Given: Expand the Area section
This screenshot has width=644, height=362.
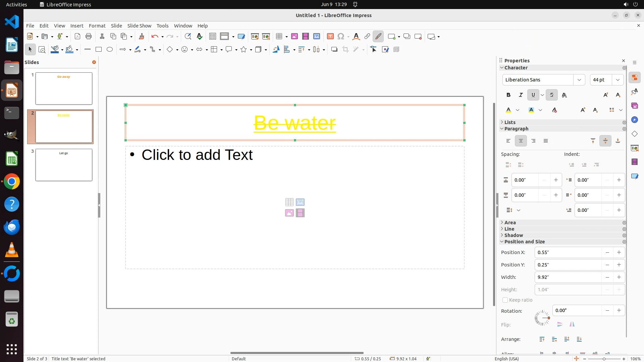Looking at the screenshot, I should (510, 223).
